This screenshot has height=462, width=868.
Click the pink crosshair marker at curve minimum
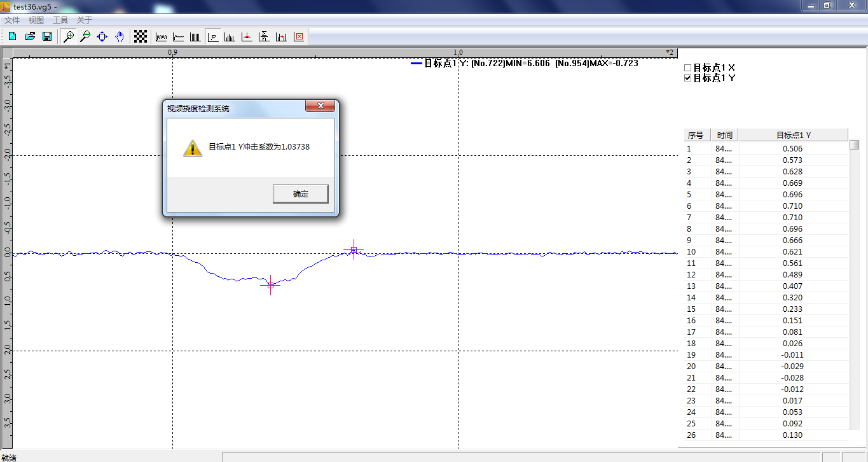click(270, 286)
